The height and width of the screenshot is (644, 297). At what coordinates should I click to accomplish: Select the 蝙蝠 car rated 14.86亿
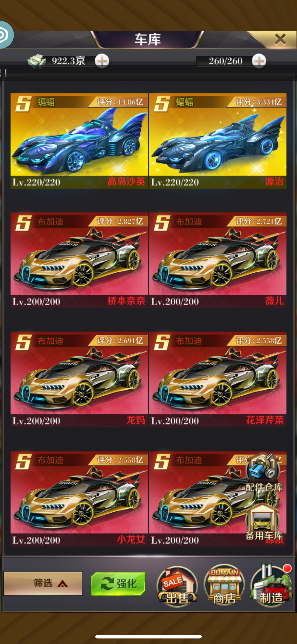tap(79, 141)
